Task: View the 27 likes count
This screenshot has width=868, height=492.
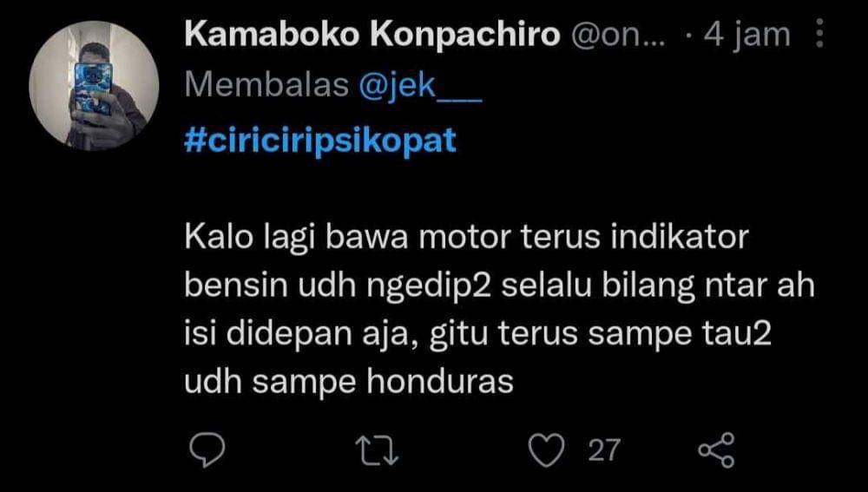Action: [x=603, y=450]
